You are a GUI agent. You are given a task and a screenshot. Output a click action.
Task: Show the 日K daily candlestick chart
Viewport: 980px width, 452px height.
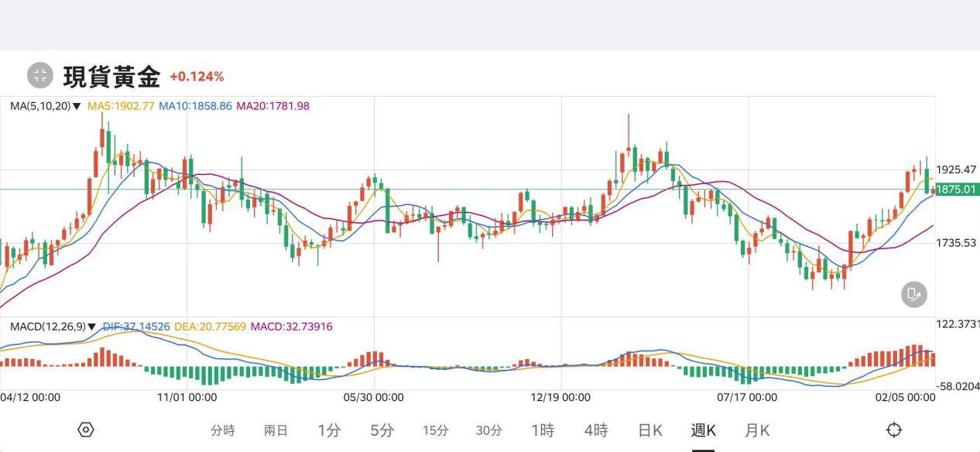pos(650,431)
